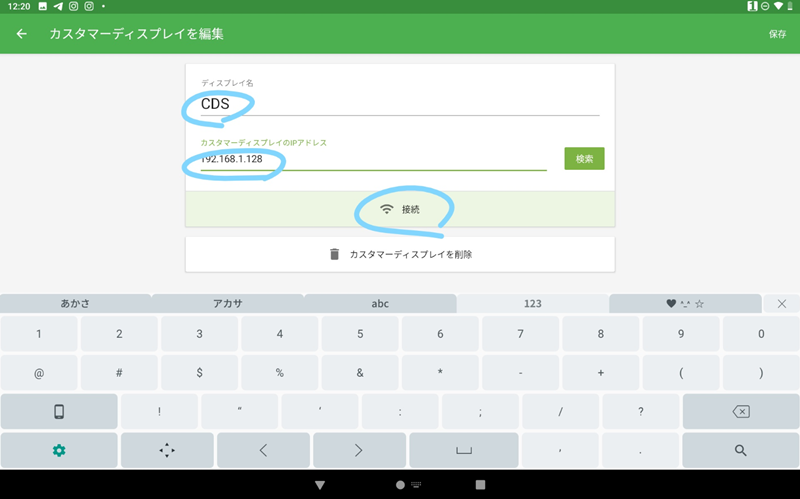This screenshot has height=499, width=800.
Task: Tap the phone layout keyboard icon
Action: [59, 411]
